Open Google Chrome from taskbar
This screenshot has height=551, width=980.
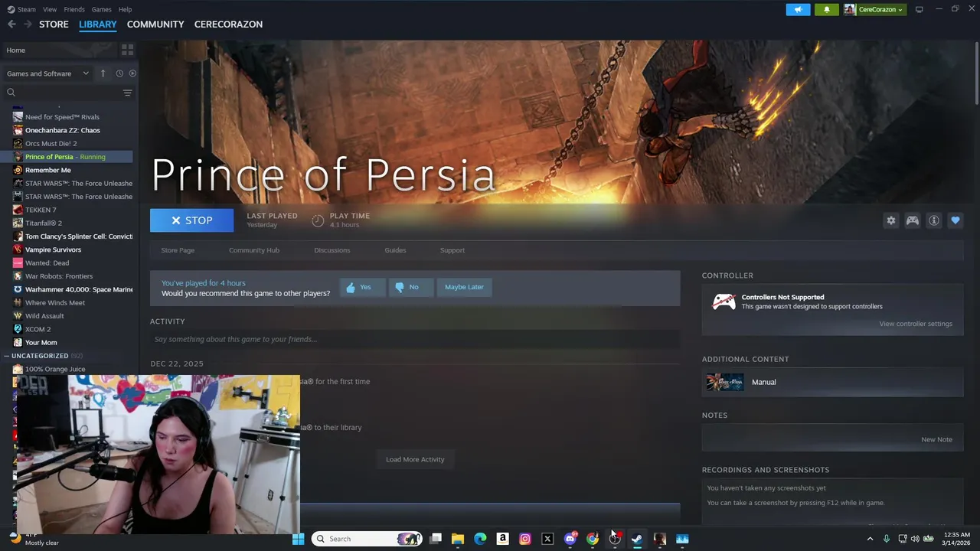[x=592, y=539]
